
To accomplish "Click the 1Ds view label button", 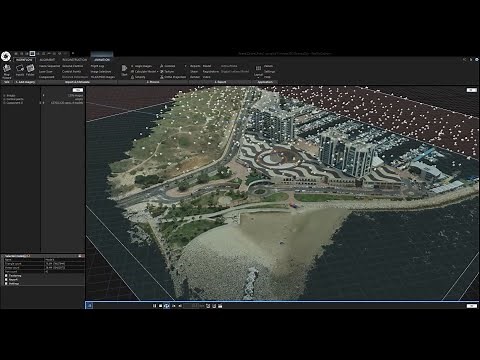I will click(78, 90).
